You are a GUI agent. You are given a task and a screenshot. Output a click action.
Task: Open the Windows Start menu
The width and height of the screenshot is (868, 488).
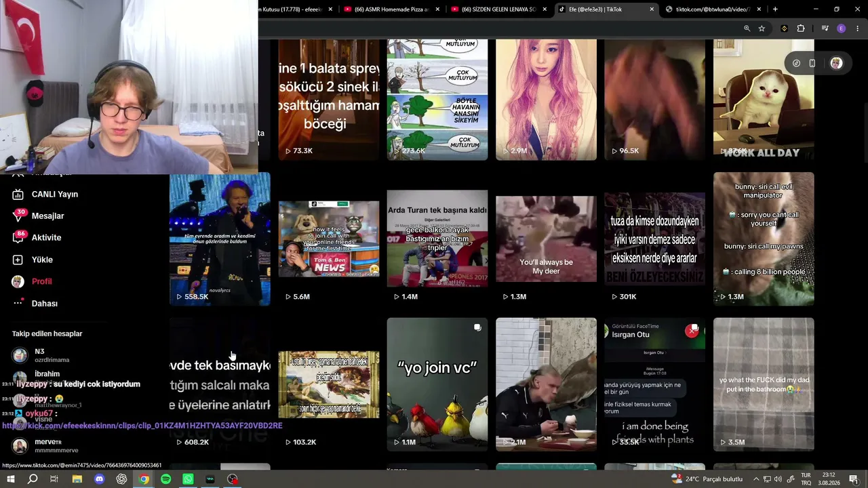click(10, 479)
